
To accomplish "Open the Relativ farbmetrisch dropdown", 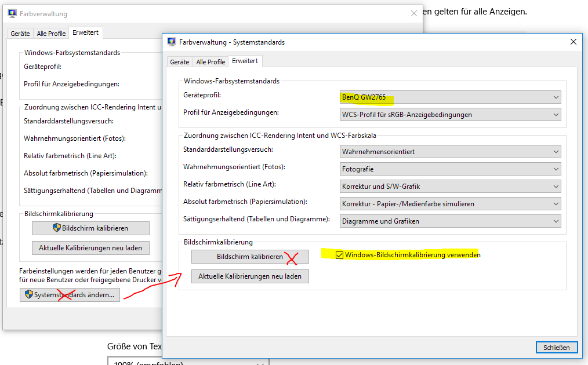I will pyautogui.click(x=450, y=187).
